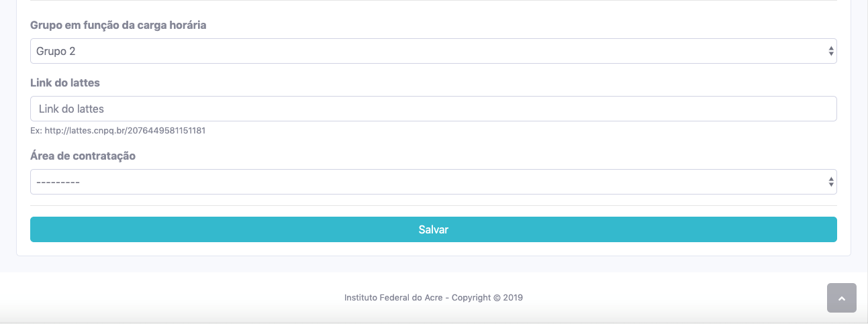The width and height of the screenshot is (868, 324).
Task: Click the scroll-to-top arrow button
Action: (x=841, y=298)
